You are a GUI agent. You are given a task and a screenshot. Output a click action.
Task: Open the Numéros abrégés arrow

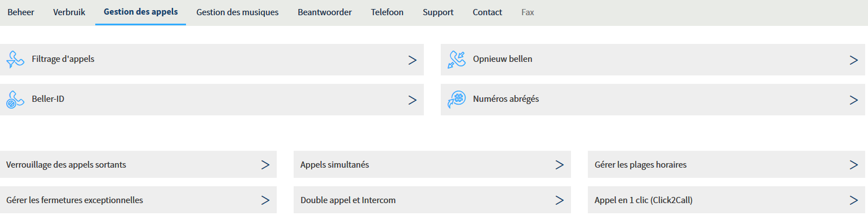point(853,100)
